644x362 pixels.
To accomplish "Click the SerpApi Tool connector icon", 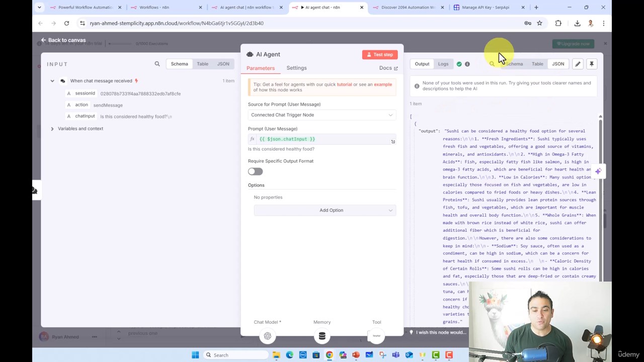I will (376, 336).
